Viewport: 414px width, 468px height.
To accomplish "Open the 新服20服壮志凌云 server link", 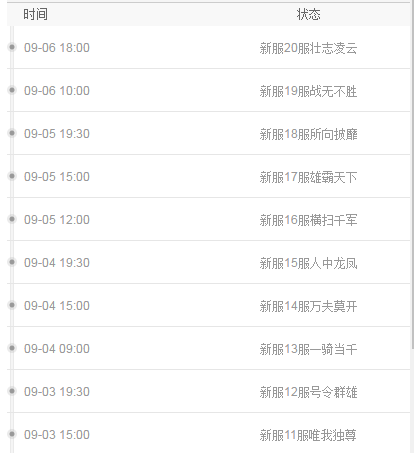I will point(308,48).
